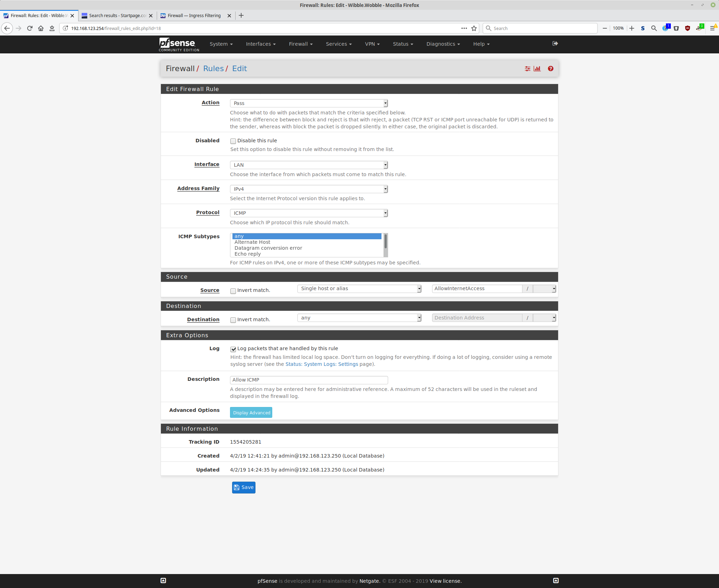
Task: Open Source type dropdown Single host or alias
Action: 359,289
